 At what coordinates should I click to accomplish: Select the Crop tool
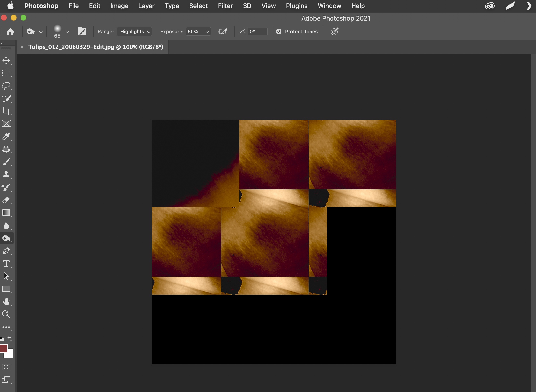coord(6,112)
